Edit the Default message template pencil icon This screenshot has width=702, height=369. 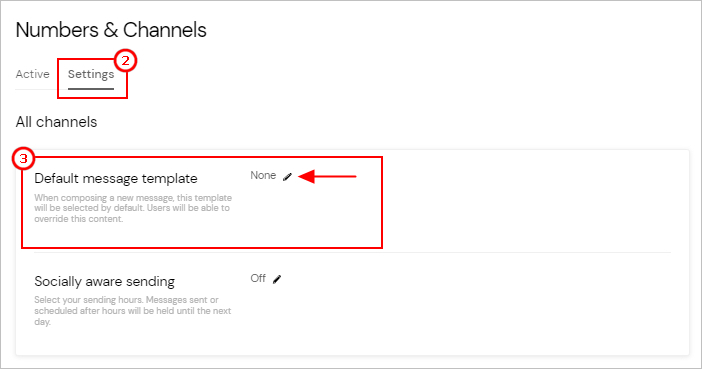point(287,177)
